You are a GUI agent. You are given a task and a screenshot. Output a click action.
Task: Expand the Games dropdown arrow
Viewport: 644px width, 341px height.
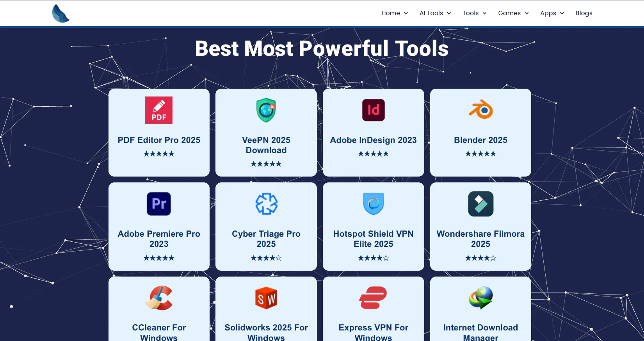pyautogui.click(x=527, y=13)
